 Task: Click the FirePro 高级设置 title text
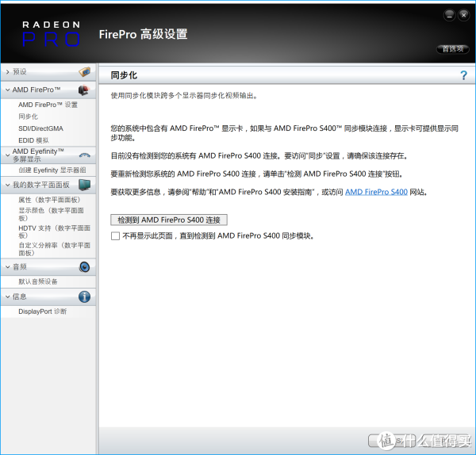tap(144, 34)
